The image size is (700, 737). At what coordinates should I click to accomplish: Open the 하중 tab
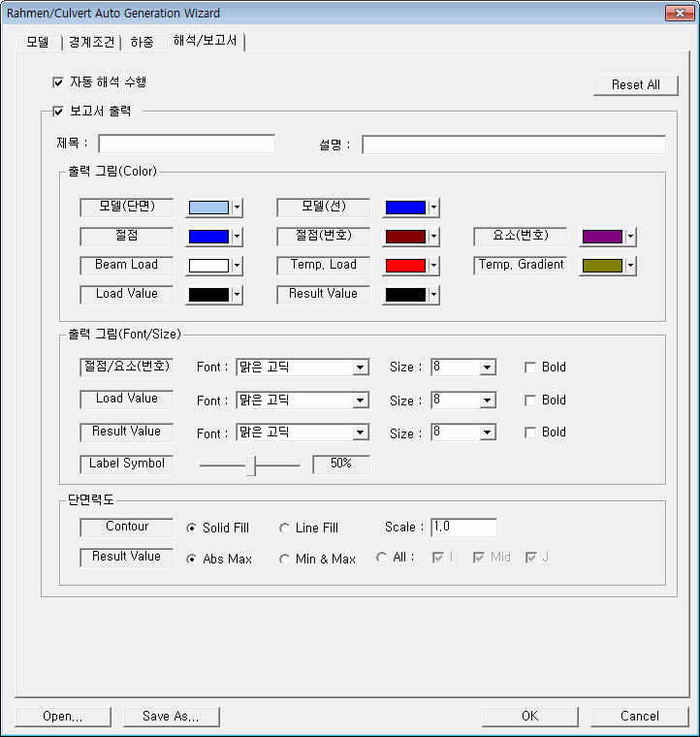[x=142, y=43]
